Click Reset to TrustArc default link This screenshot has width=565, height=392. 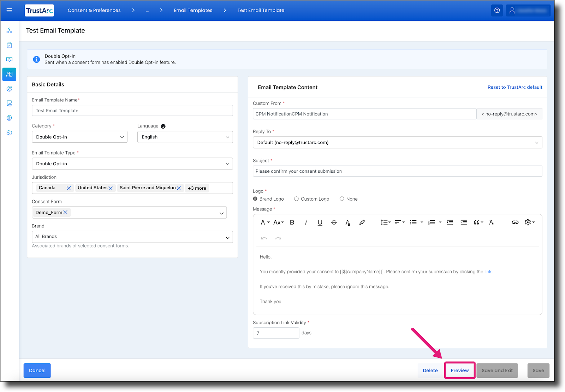515,87
